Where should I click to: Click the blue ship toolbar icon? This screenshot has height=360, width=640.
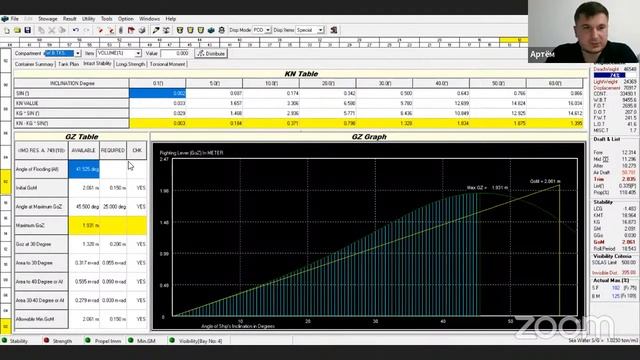pos(211,30)
